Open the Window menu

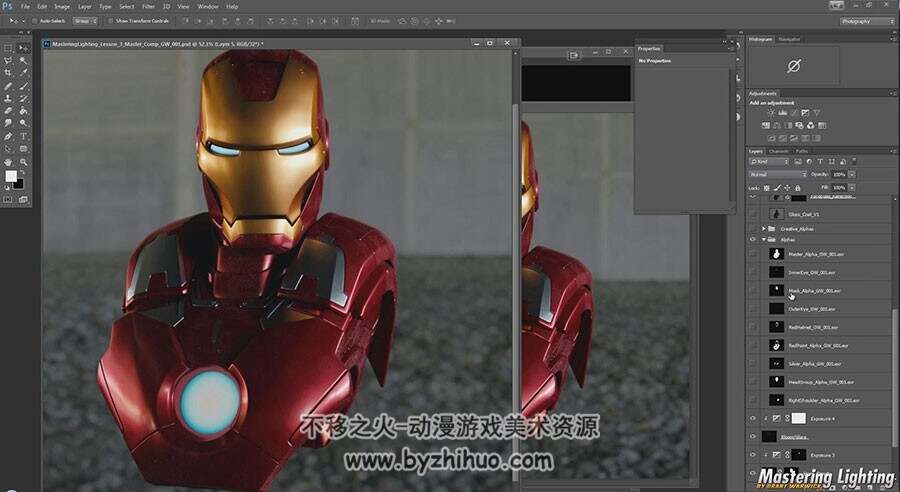(207, 6)
